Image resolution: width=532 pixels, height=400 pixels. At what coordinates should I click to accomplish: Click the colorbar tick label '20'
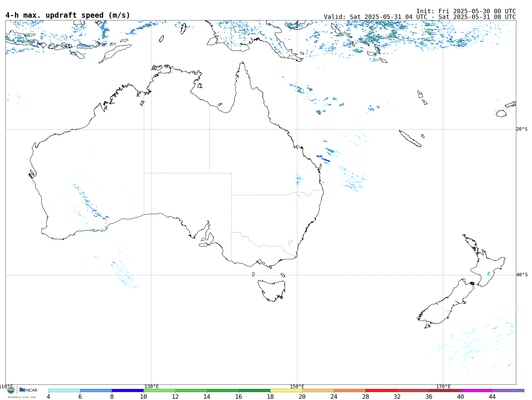tap(302, 397)
